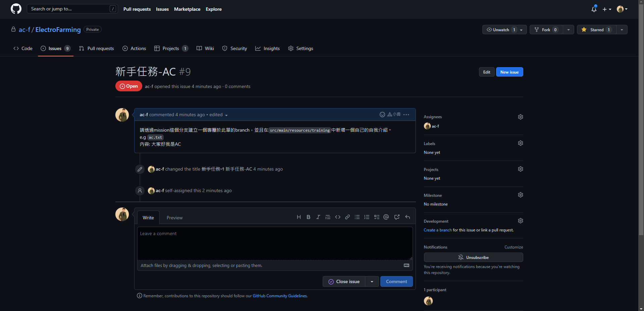Select the Write tab
This screenshot has height=311, width=644.
(148, 218)
